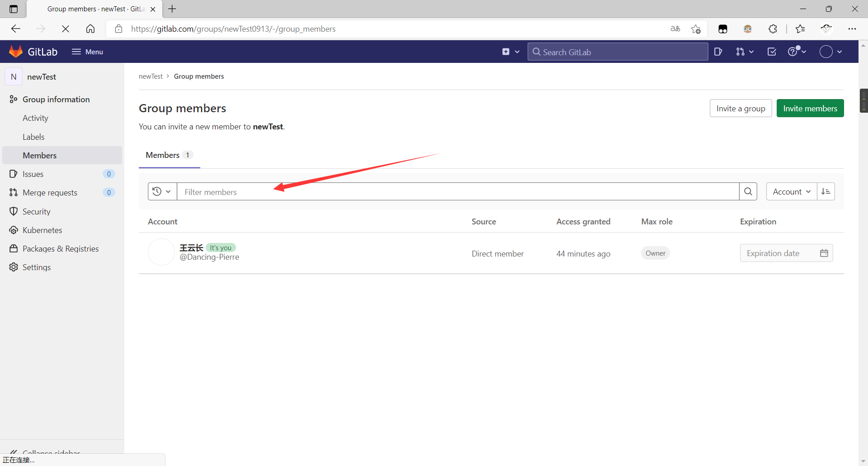Screen dimensions: 868x466
Task: Click the browser home button
Action: click(x=90, y=29)
